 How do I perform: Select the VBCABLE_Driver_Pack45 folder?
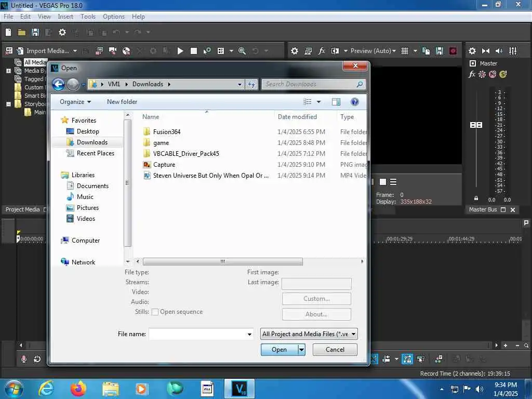click(x=186, y=154)
